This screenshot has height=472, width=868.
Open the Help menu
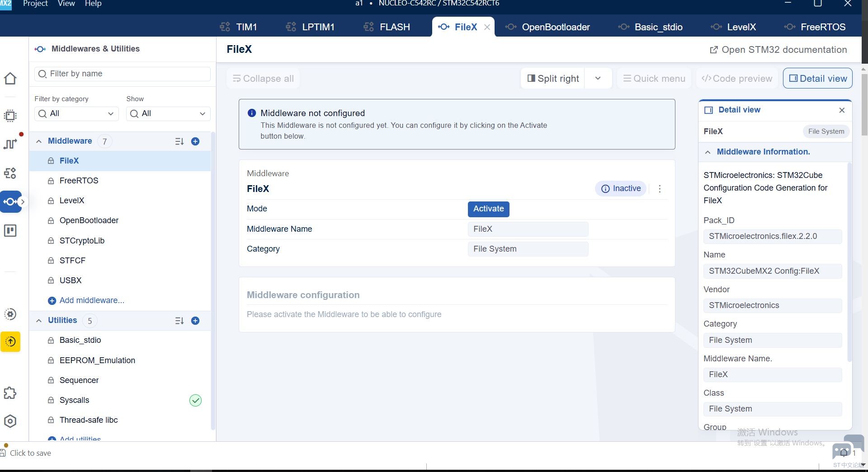click(93, 4)
